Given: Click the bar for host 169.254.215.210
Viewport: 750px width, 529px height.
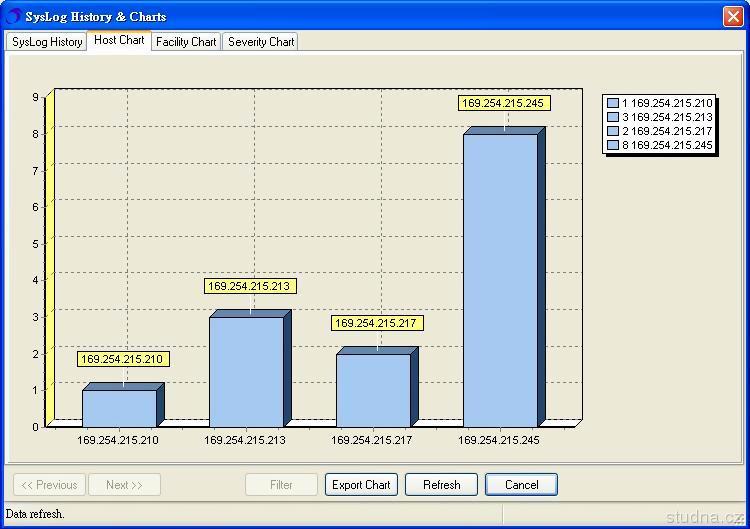Looking at the screenshot, I should point(119,408).
